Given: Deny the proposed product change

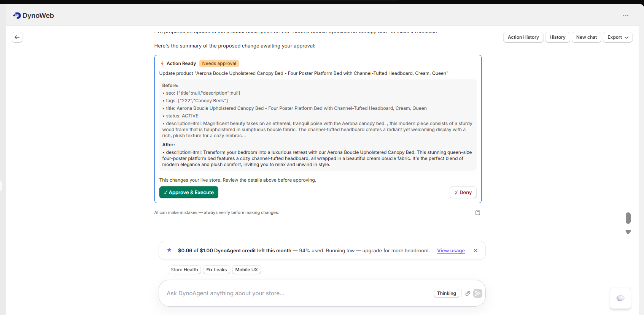Looking at the screenshot, I should tap(463, 192).
